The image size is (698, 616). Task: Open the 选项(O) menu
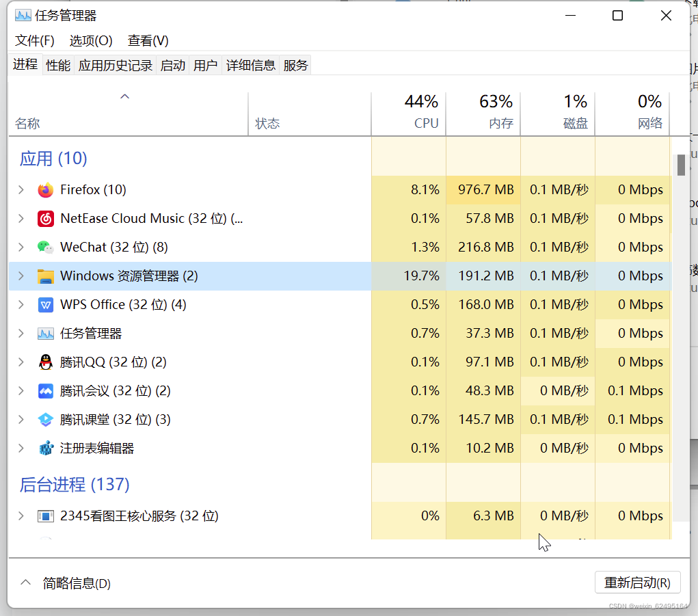click(91, 41)
